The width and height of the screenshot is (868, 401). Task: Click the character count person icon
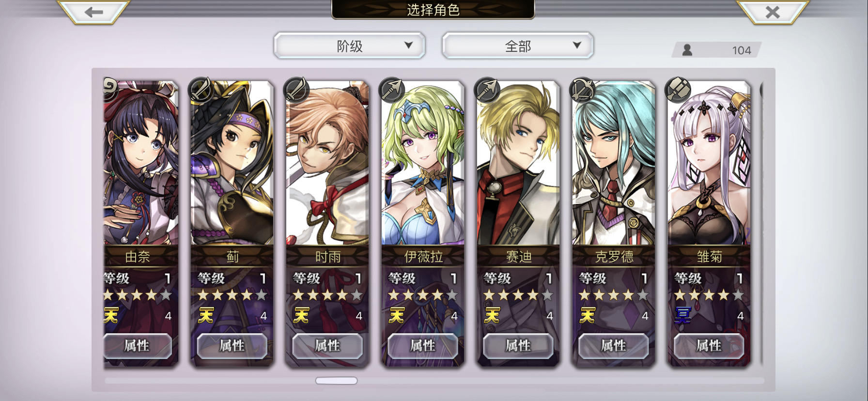tap(687, 50)
